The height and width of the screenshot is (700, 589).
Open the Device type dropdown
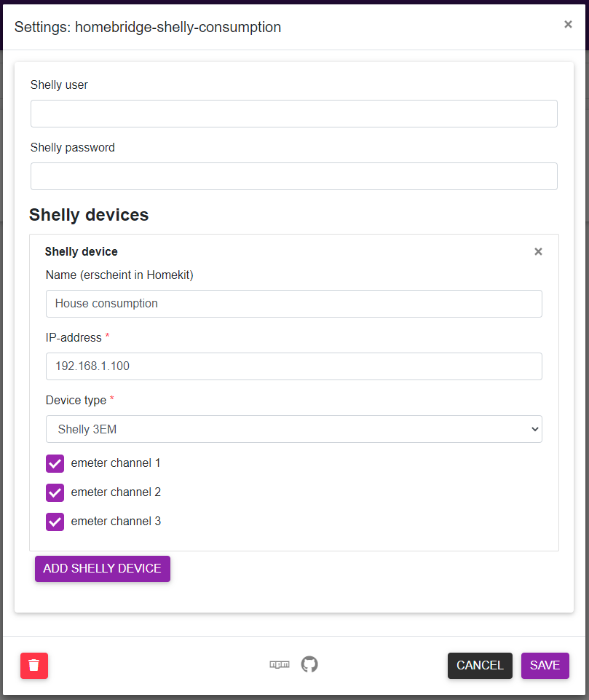pos(294,429)
